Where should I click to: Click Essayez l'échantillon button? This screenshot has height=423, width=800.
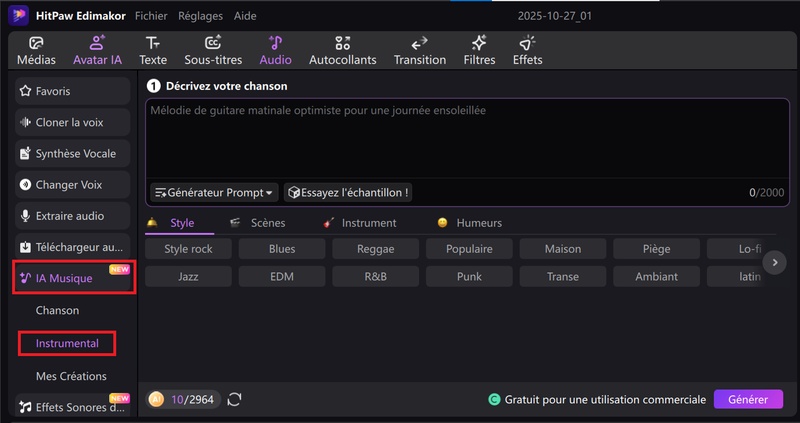click(x=349, y=192)
